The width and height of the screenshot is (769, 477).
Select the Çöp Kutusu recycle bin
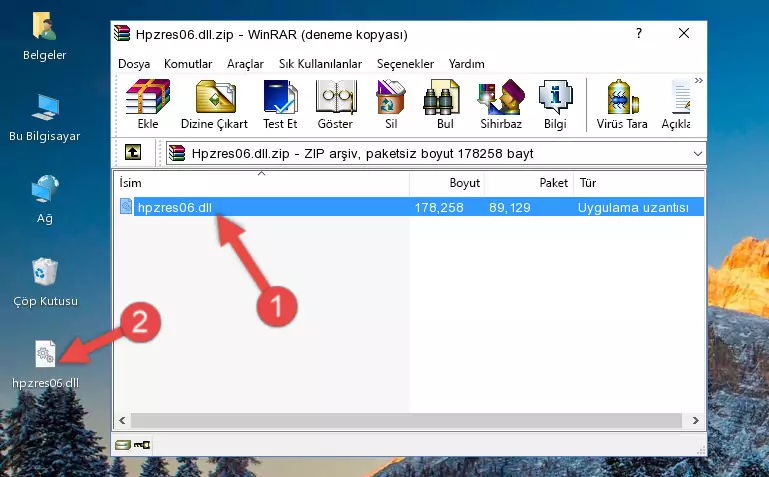click(x=45, y=282)
